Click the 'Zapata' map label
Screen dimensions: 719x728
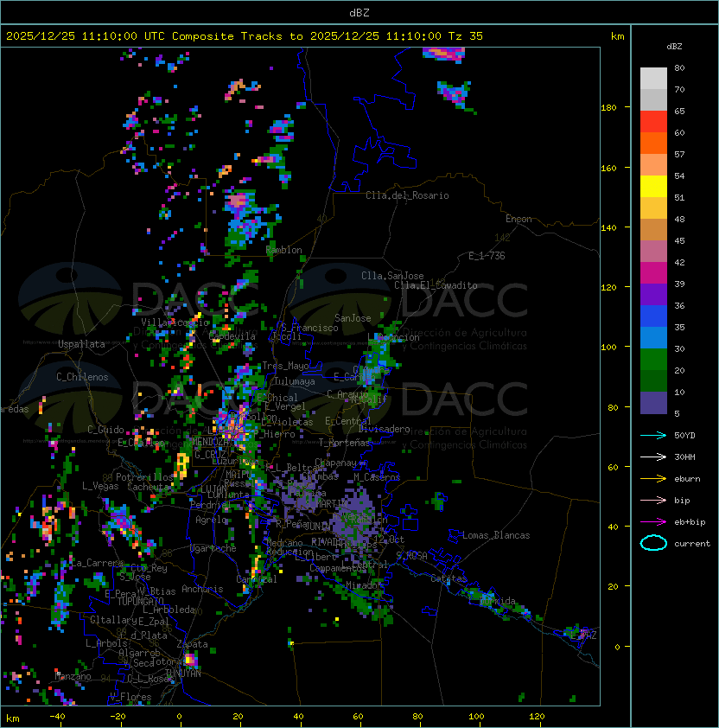(192, 644)
